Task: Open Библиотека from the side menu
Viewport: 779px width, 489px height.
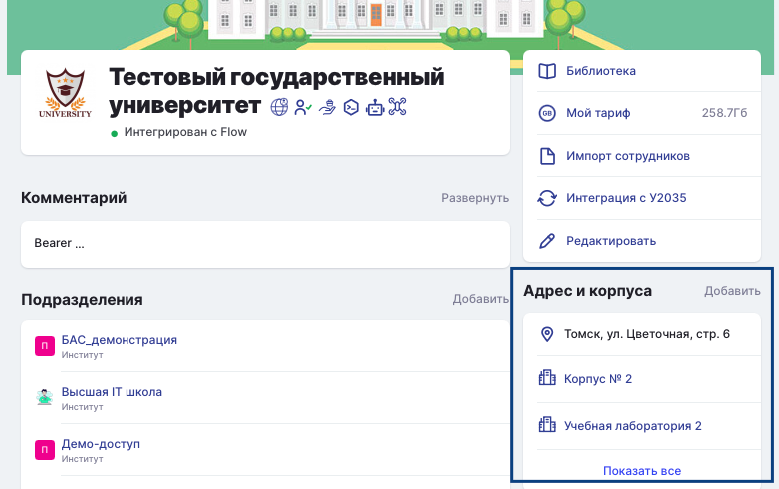Action: (x=600, y=71)
